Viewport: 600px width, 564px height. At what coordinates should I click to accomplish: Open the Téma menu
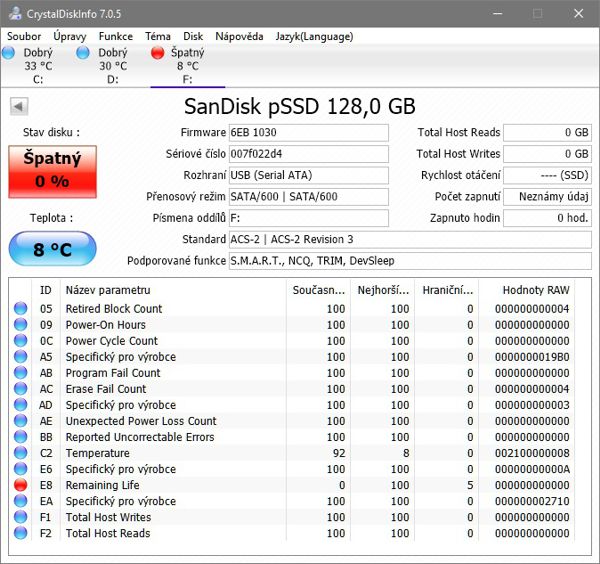(x=158, y=36)
